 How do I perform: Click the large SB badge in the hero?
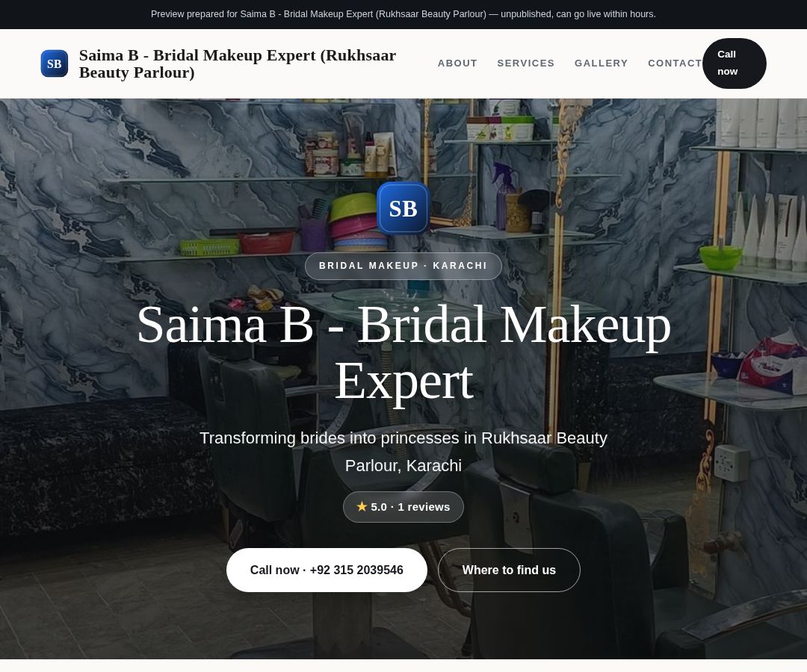pos(403,208)
